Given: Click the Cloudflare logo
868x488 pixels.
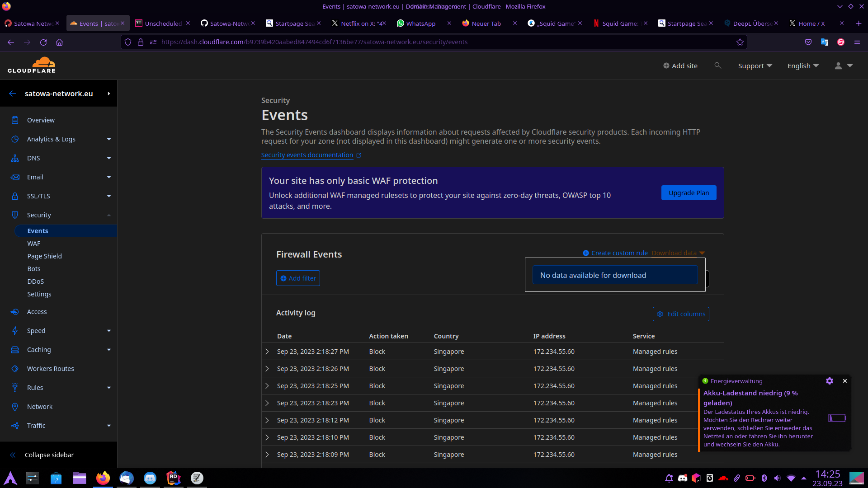Looking at the screenshot, I should click(32, 65).
